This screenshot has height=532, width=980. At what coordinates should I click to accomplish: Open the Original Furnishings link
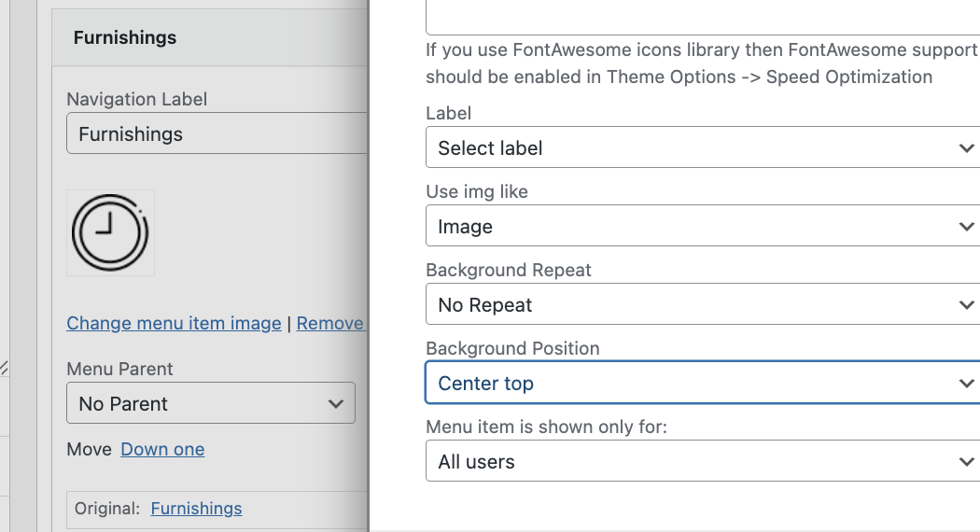(x=196, y=509)
